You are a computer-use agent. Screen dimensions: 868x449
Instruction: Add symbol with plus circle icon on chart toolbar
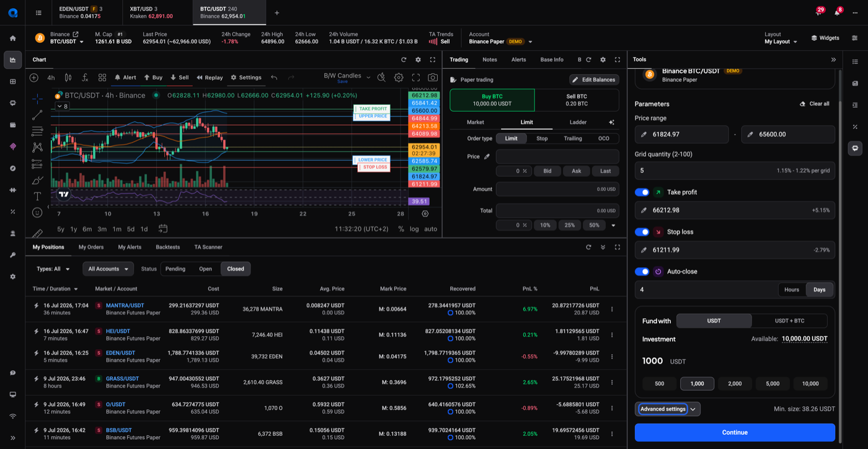34,78
